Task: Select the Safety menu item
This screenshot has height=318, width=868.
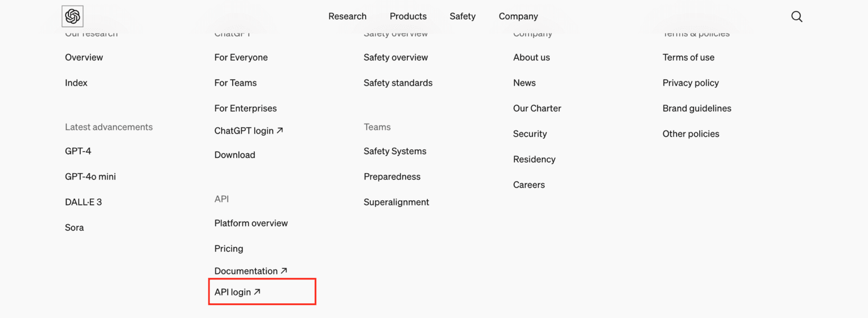Action: tap(462, 16)
